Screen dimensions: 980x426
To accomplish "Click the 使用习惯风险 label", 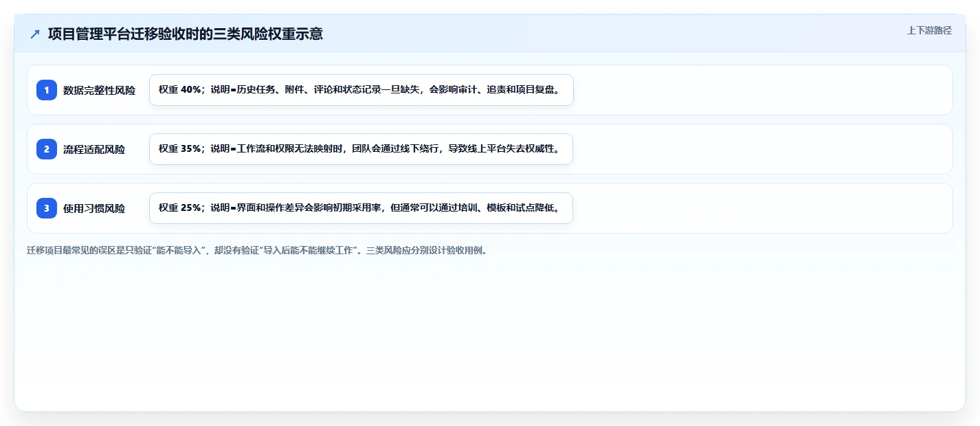I will tap(94, 208).
